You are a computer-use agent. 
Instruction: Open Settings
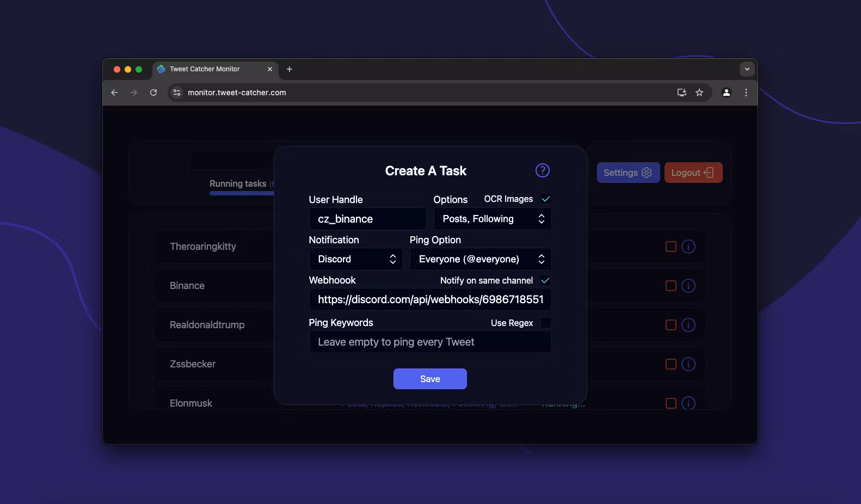628,173
